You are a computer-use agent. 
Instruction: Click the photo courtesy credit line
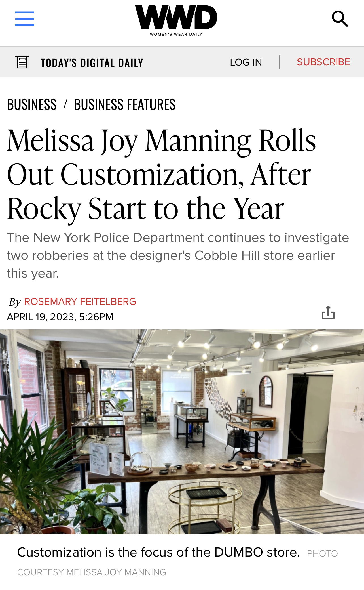tap(92, 572)
